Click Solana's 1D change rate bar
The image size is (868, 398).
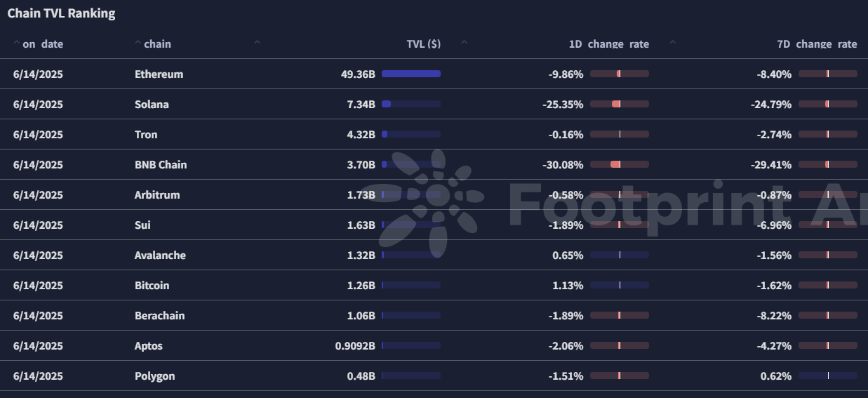point(620,104)
